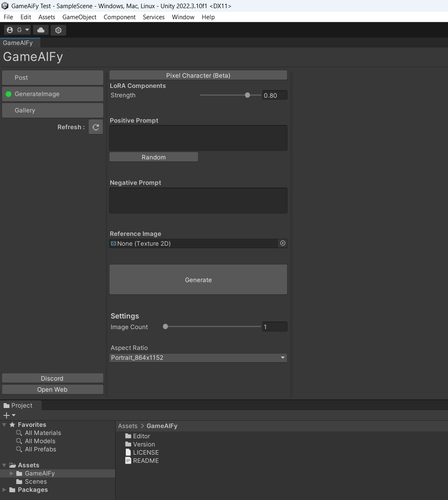Click the All Prefabs search icon
The image size is (448, 500).
(x=19, y=449)
